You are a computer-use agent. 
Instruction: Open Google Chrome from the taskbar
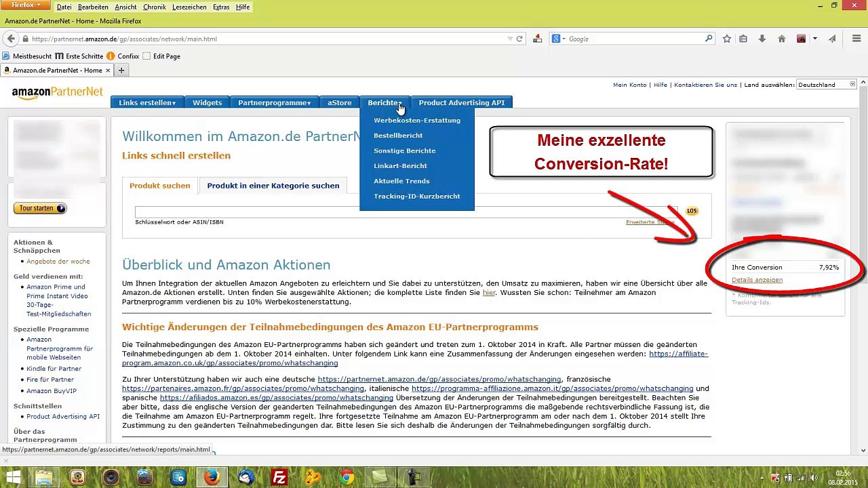[347, 478]
